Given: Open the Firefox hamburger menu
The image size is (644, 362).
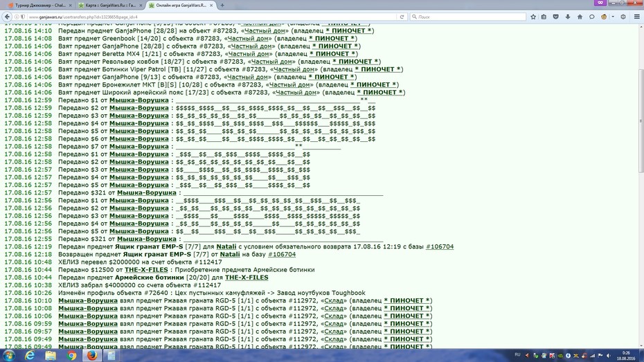Looking at the screenshot, I should click(x=636, y=17).
